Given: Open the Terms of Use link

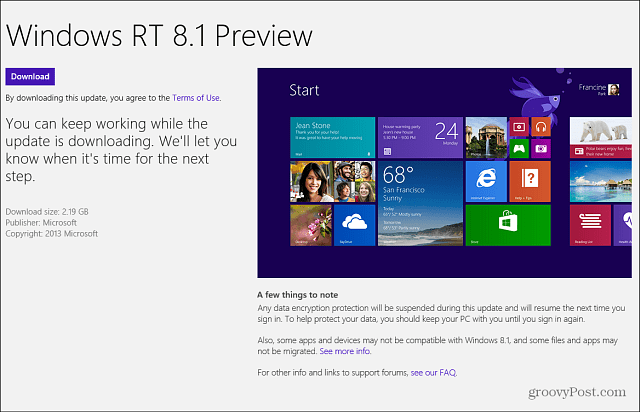Looking at the screenshot, I should [x=196, y=98].
